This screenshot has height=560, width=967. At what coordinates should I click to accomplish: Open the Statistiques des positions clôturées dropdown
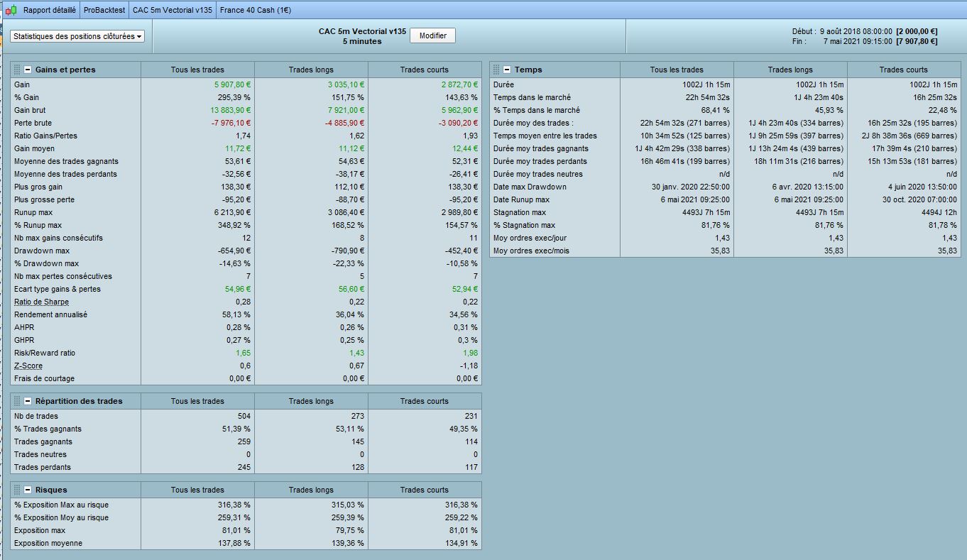point(77,36)
